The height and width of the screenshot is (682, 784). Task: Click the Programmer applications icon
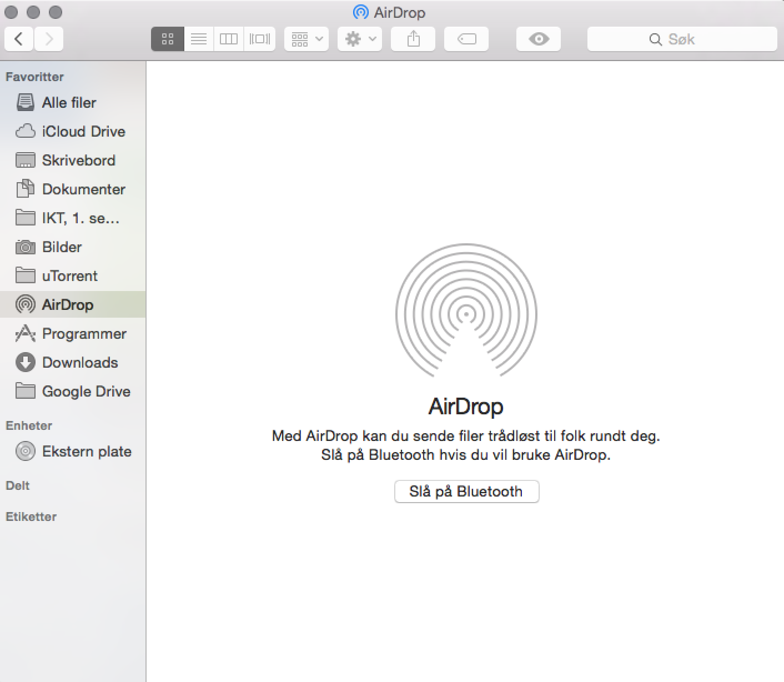coord(25,333)
